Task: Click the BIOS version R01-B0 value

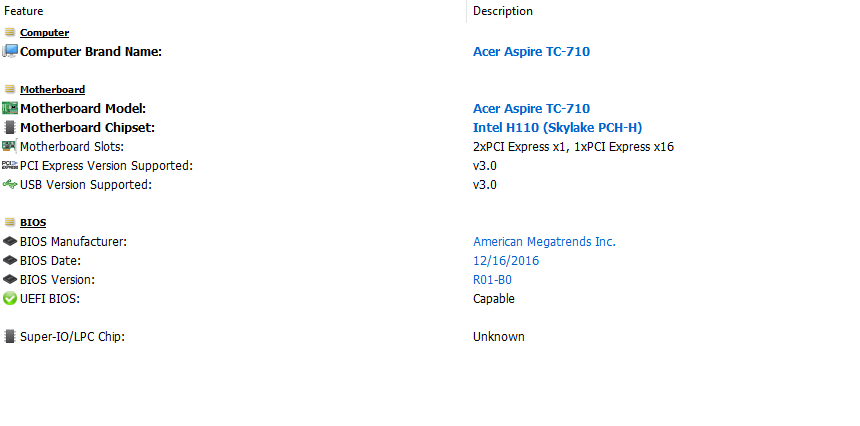Action: (493, 280)
